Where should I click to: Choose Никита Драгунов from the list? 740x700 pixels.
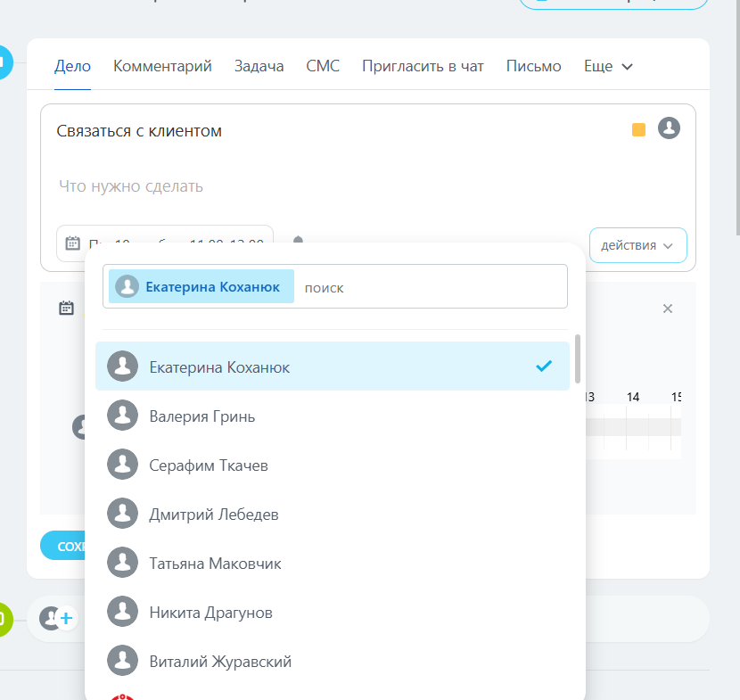(333, 613)
